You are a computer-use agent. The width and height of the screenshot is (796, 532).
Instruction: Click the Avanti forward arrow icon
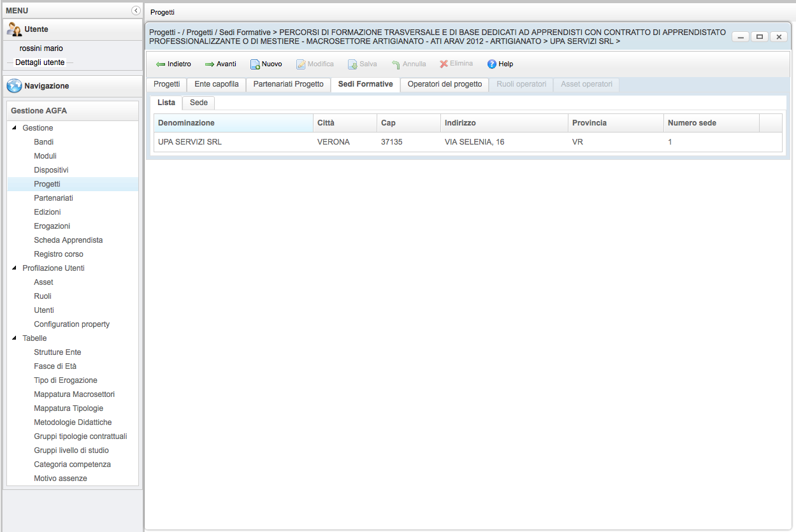click(x=209, y=64)
